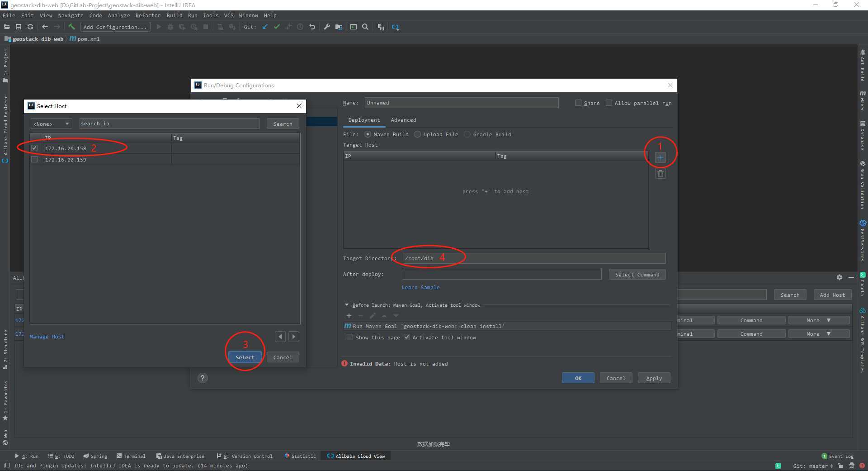The width and height of the screenshot is (868, 471).
Task: Open the Navigate menu
Action: (x=71, y=15)
